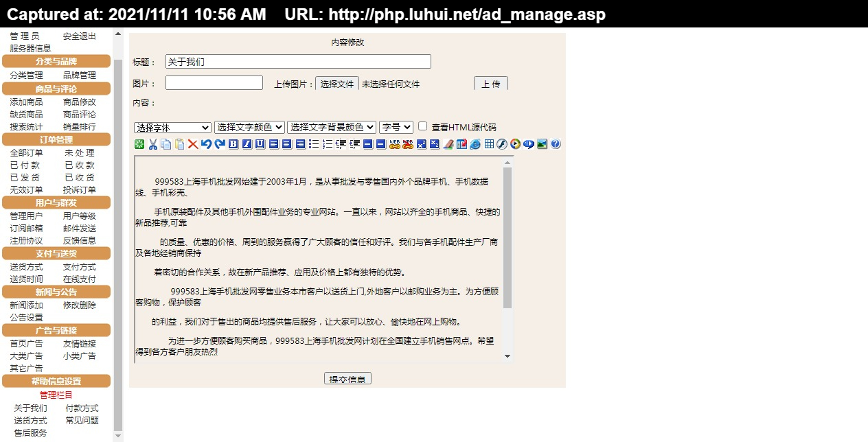
Task: Toggle bold formatting with the B icon
Action: (233, 144)
